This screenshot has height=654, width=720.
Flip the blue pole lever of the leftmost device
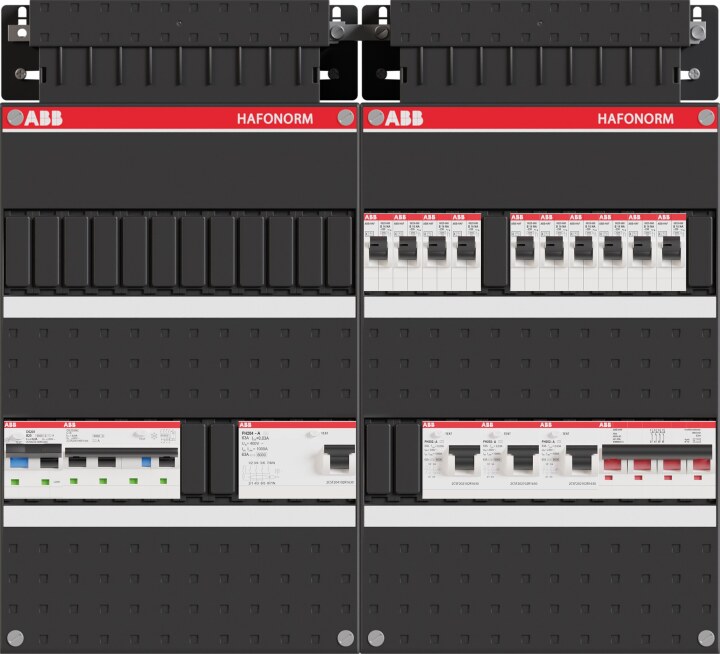(19, 462)
